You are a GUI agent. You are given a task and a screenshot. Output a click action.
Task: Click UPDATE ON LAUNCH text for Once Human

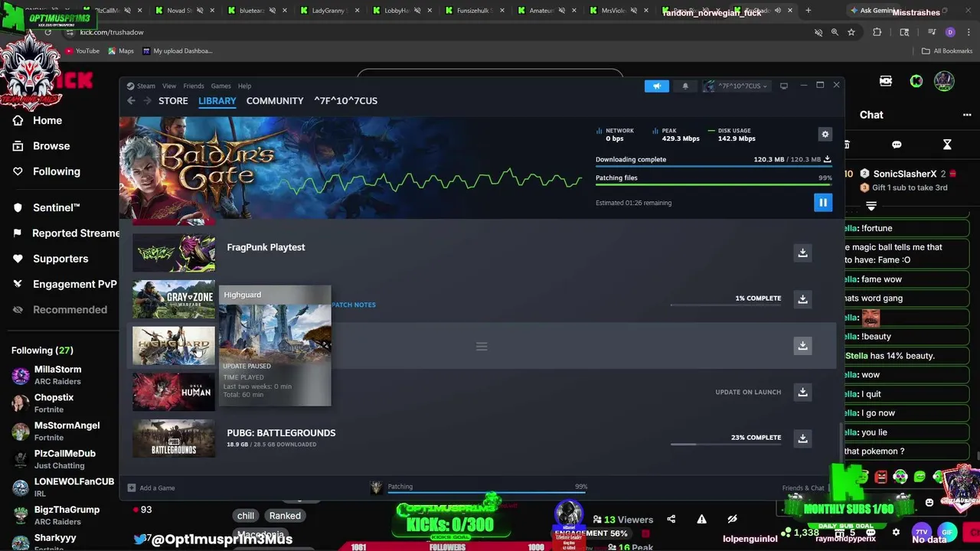point(748,392)
